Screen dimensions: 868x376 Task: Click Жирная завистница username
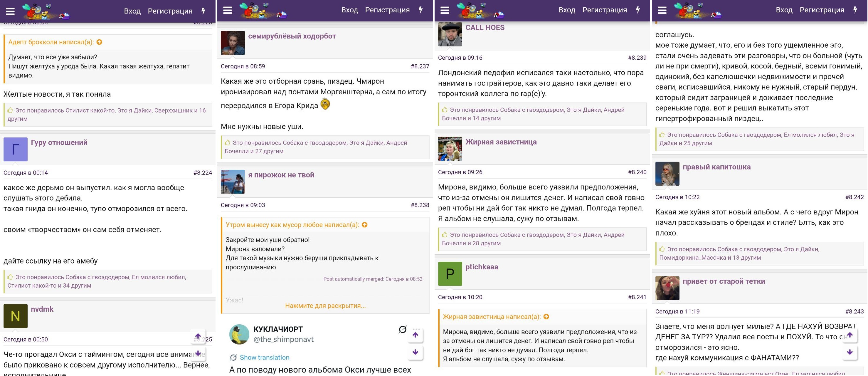click(501, 142)
